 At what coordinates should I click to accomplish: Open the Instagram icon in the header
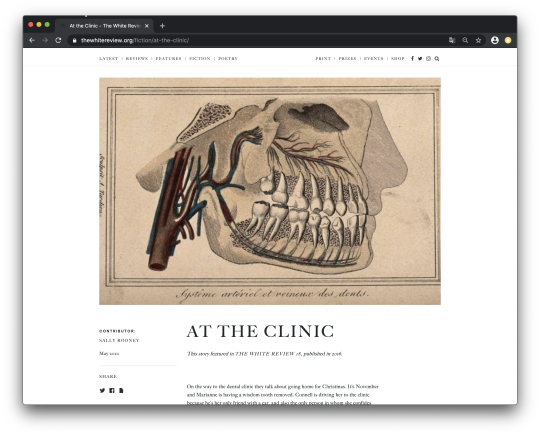pyautogui.click(x=428, y=59)
